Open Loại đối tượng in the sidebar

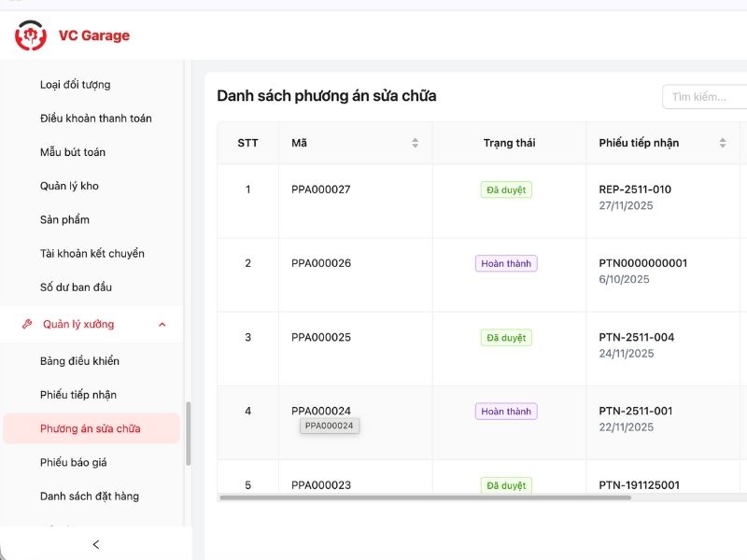click(x=75, y=84)
